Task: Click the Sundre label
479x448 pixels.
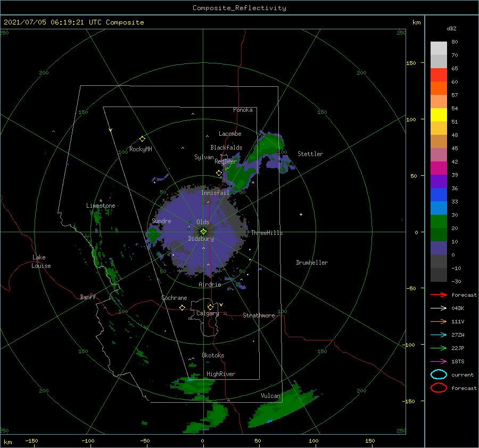Action: 161,221
